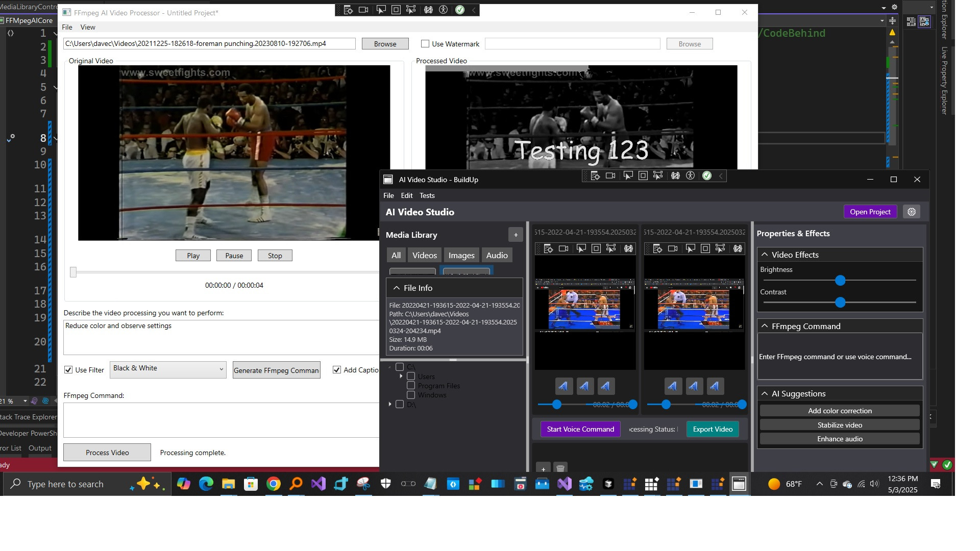Collapse the Video Effects section
980x551 pixels.
(x=765, y=255)
